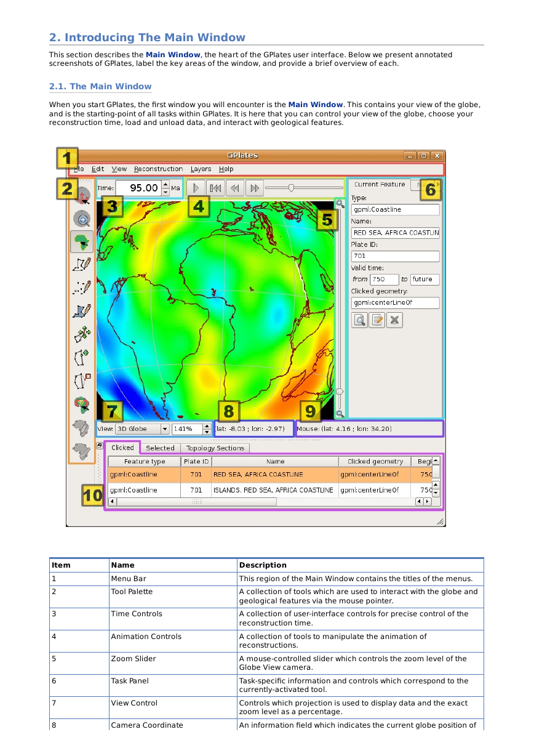The width and height of the screenshot is (534, 756).
Task: Click the upper grey Africa tool icon
Action: tap(82, 427)
